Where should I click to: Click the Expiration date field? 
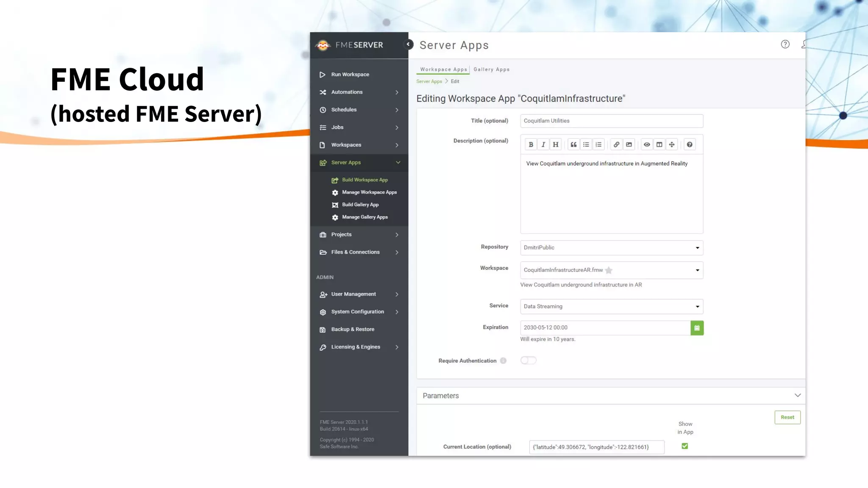(605, 328)
